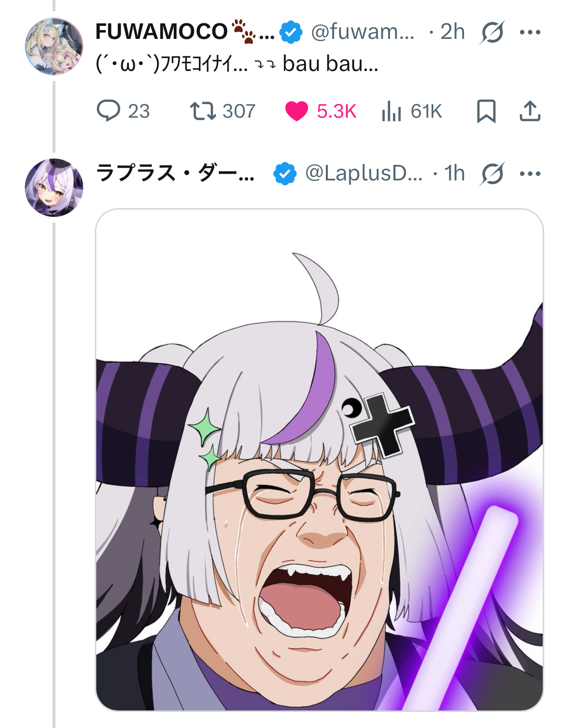Tap the bau bau tweet text
The width and height of the screenshot is (569, 728).
click(x=237, y=64)
